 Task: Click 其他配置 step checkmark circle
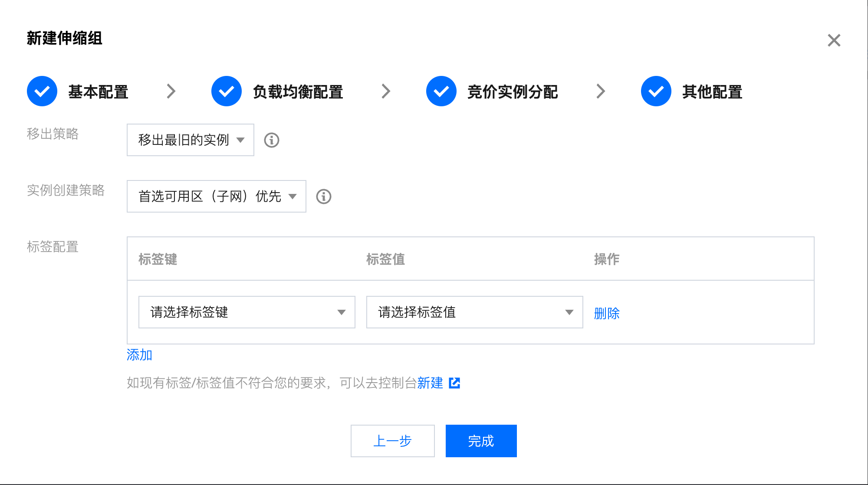pyautogui.click(x=656, y=92)
